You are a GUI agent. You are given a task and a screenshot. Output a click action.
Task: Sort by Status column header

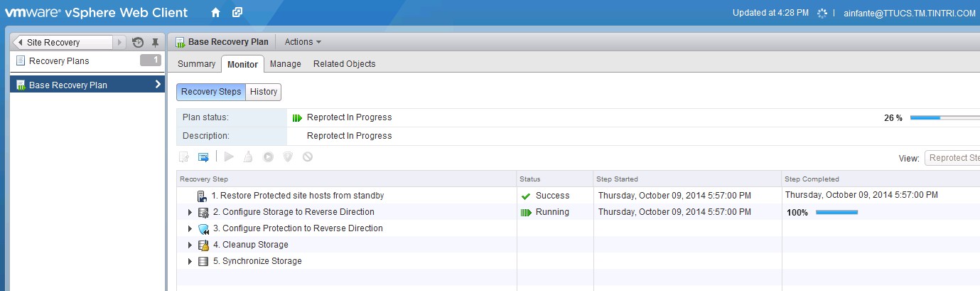(x=555, y=179)
